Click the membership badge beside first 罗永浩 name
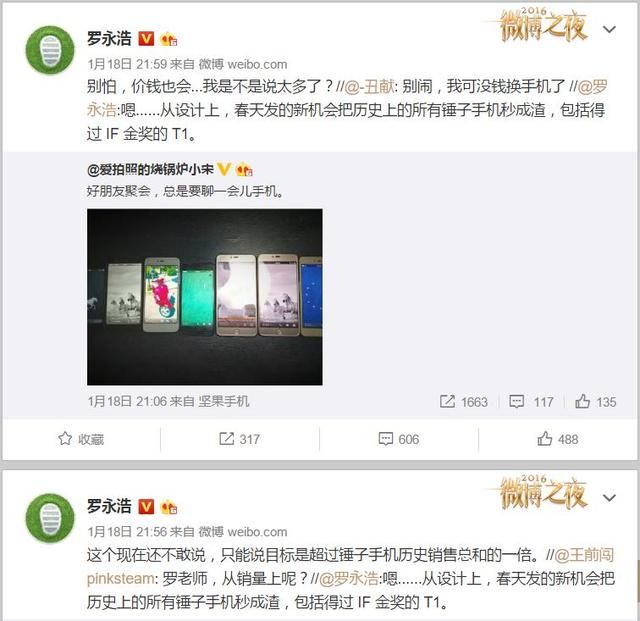The height and width of the screenshot is (621, 640). (x=169, y=40)
